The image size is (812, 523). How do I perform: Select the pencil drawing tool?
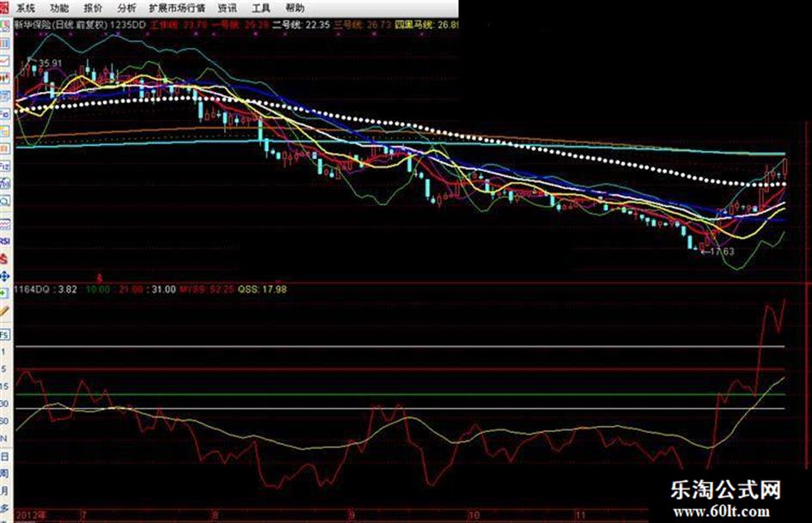pyautogui.click(x=4, y=311)
